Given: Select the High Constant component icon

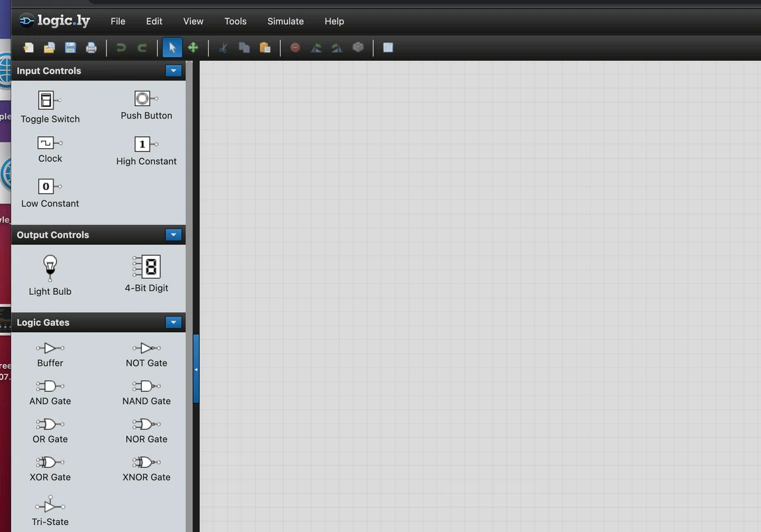Looking at the screenshot, I should pyautogui.click(x=146, y=144).
